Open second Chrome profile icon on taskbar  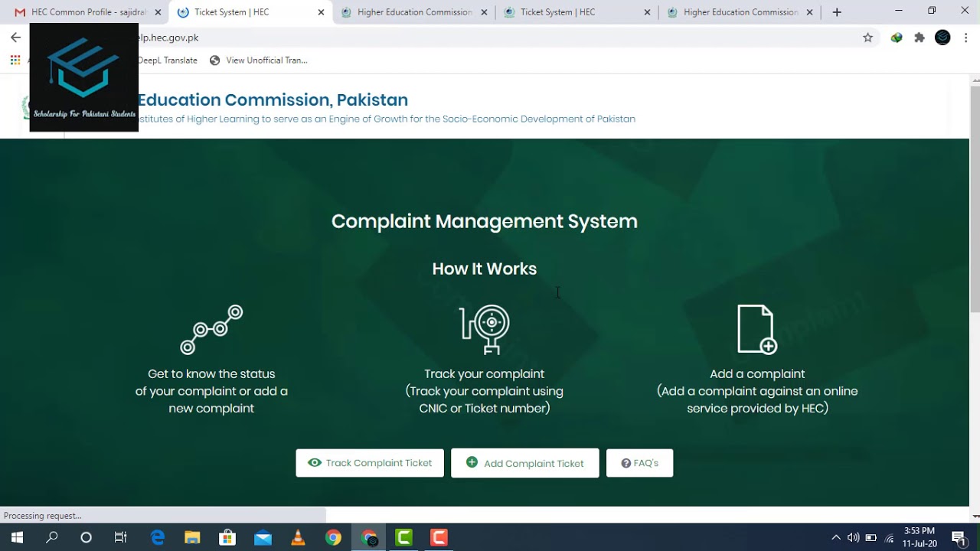[369, 538]
